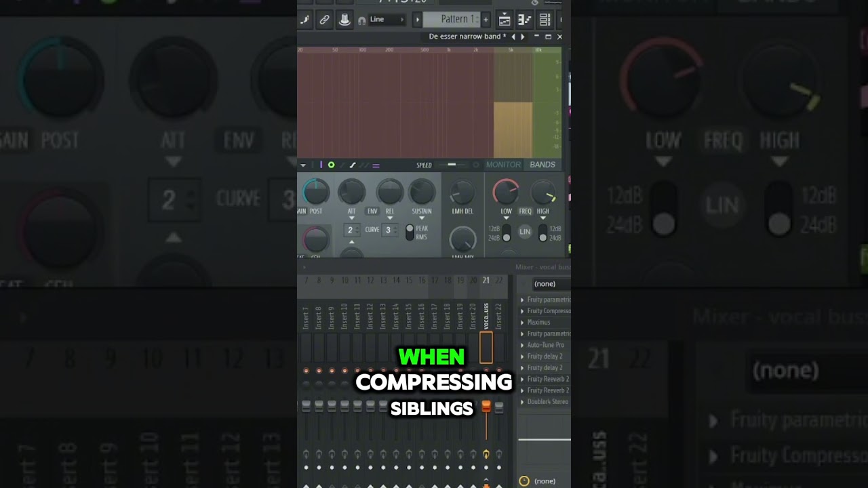The height and width of the screenshot is (488, 868).
Task: Toggle mute LED on Insert 8
Action: click(319, 371)
